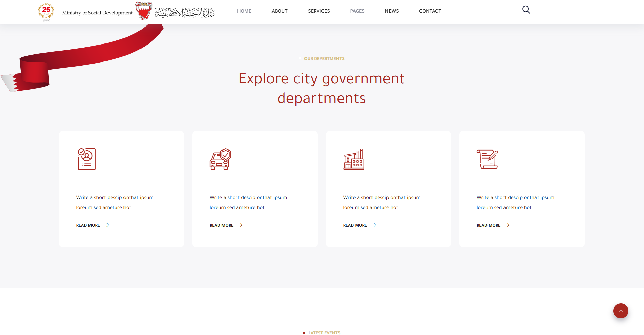Screen dimensions: 644x335
Task: Go to the HOME menu item
Action: tap(244, 11)
